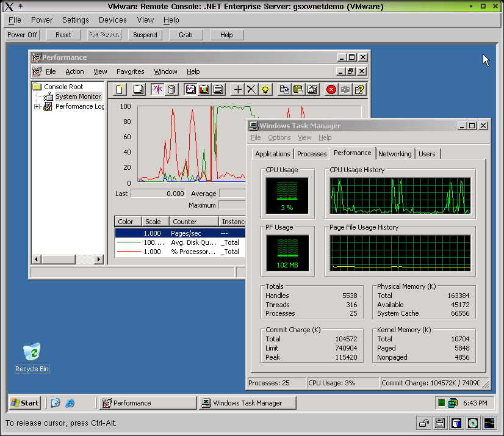Click the VMware Grab button
This screenshot has width=504, height=436.
pos(185,35)
